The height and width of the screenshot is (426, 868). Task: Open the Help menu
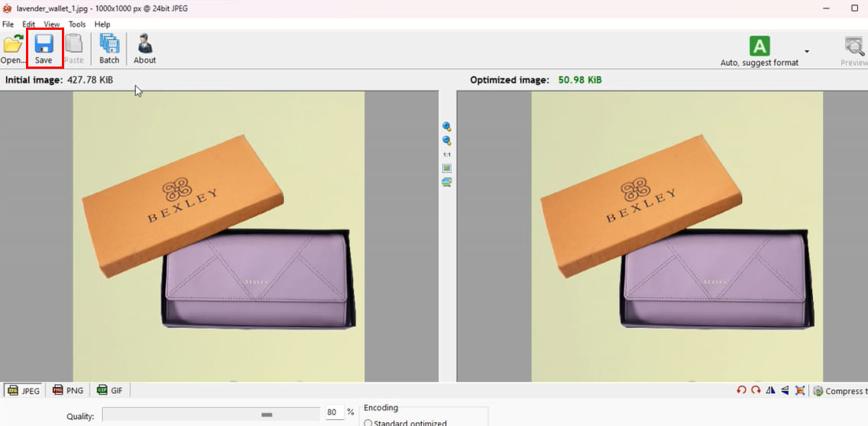[102, 24]
